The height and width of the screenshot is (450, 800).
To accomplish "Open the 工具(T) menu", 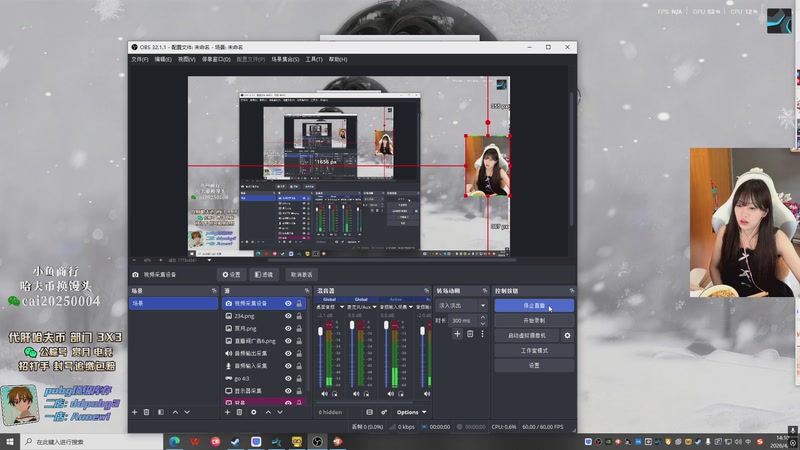I will [314, 60].
